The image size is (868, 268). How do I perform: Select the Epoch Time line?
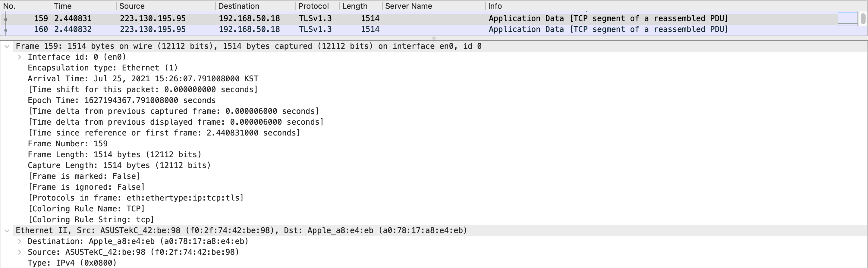pos(122,100)
